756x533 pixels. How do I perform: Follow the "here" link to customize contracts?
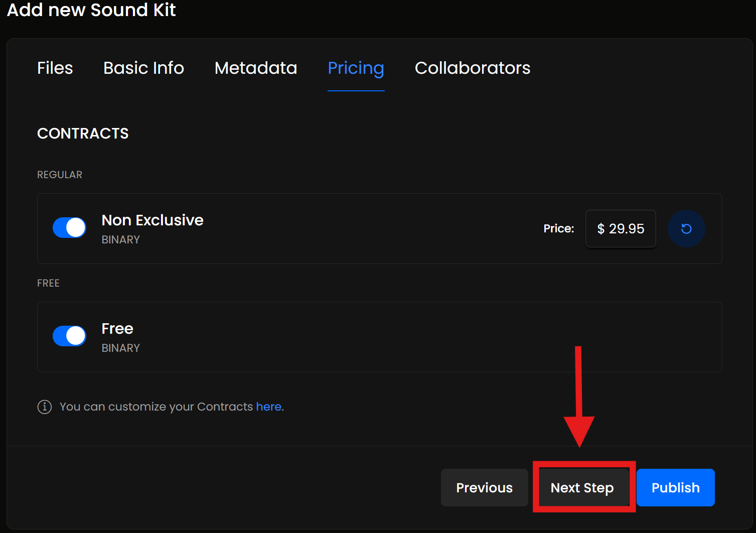(268, 407)
